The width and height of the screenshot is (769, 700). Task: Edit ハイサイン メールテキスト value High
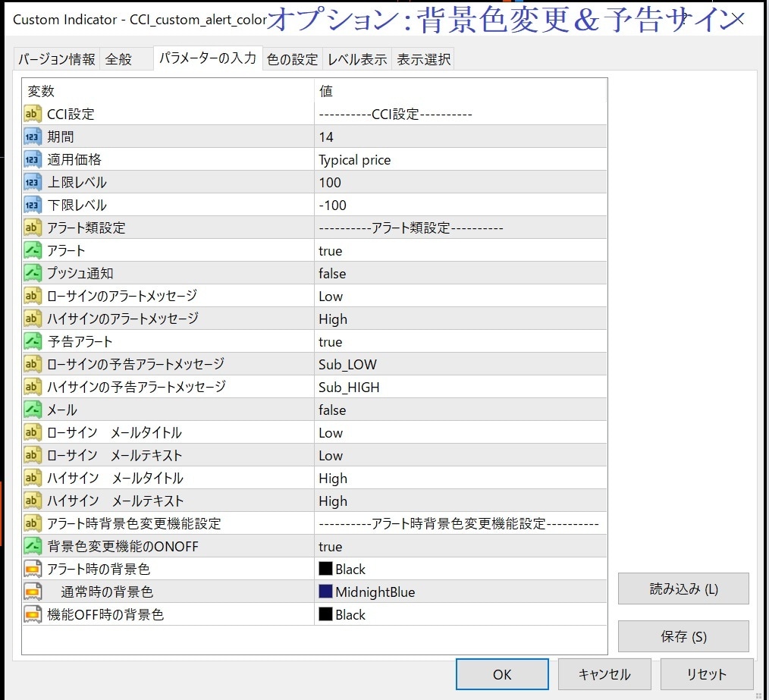point(460,501)
